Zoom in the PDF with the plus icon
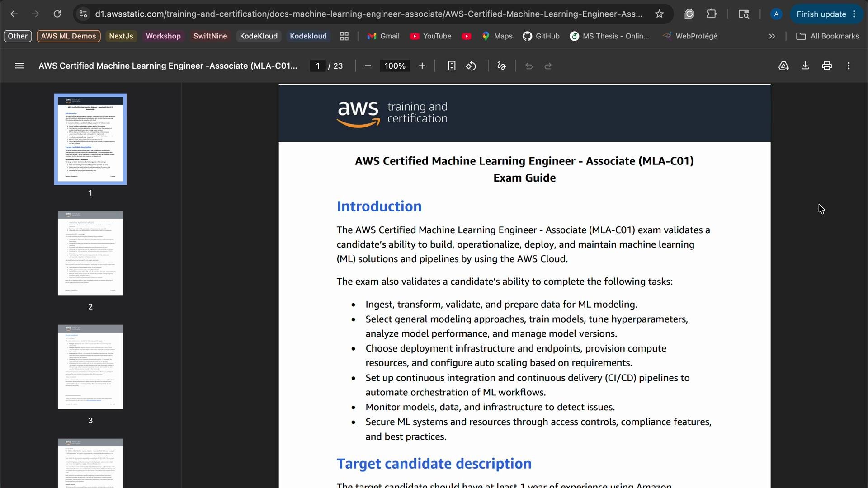 pos(422,66)
